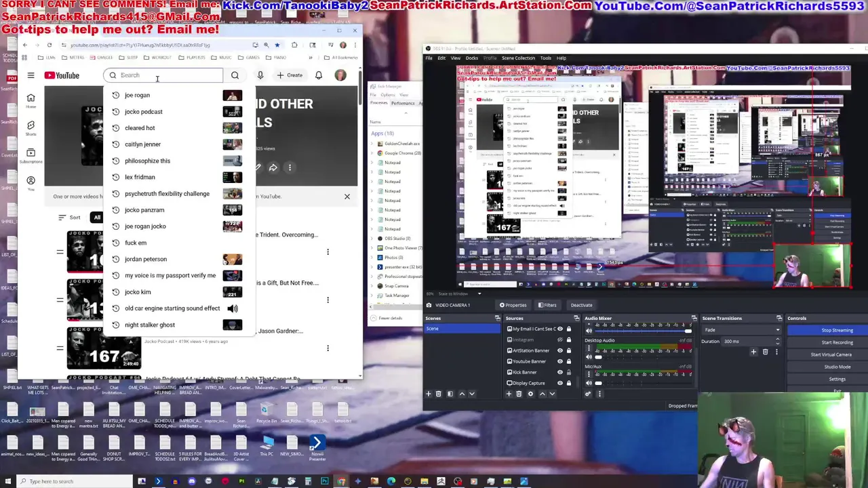Open Advanced Audio Properties gears icon
This screenshot has width=868, height=488.
[588, 394]
